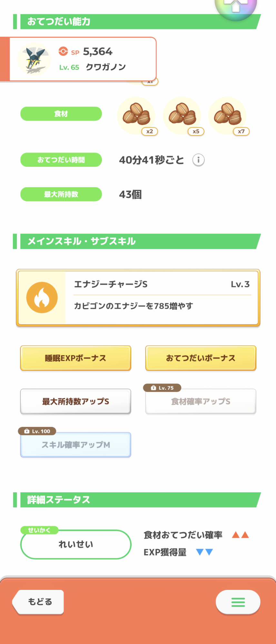Tap the help time info icon
The height and width of the screenshot is (644, 276).
198,160
